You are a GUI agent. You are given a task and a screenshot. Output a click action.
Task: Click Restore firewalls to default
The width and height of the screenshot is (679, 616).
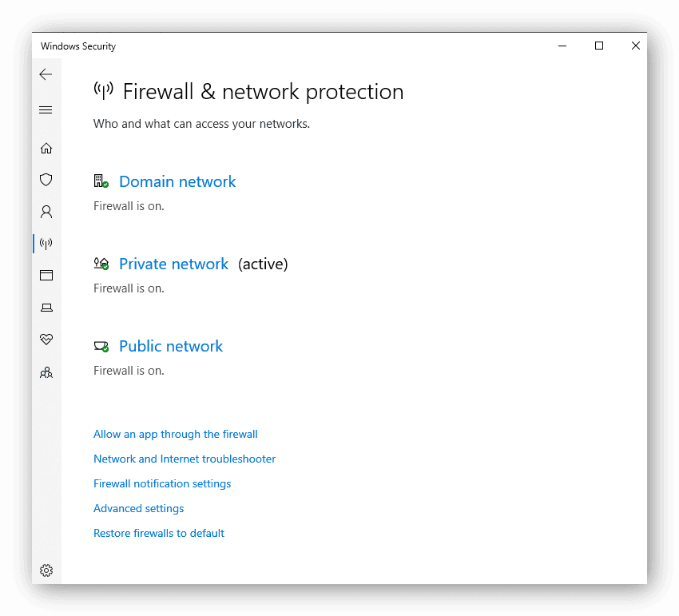[158, 533]
